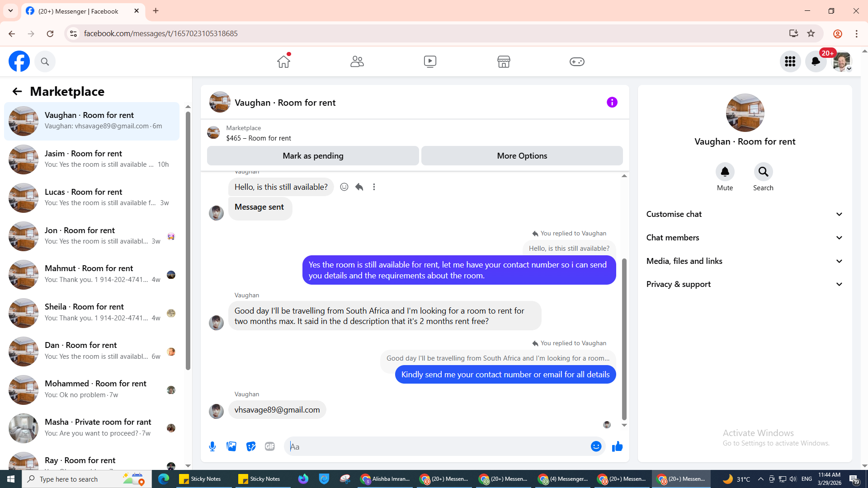Open Masha · Private room for rant conversation

tap(92, 428)
